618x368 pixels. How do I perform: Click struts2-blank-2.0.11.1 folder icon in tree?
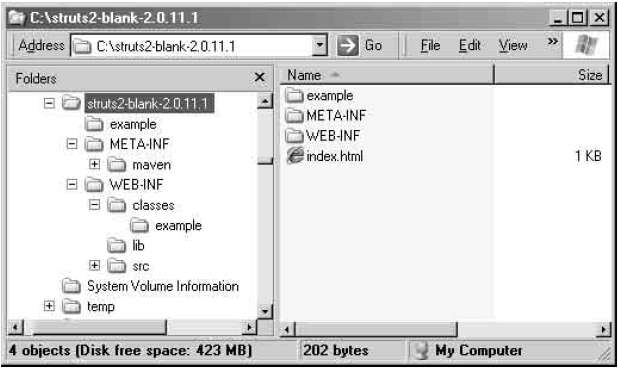[x=72, y=103]
